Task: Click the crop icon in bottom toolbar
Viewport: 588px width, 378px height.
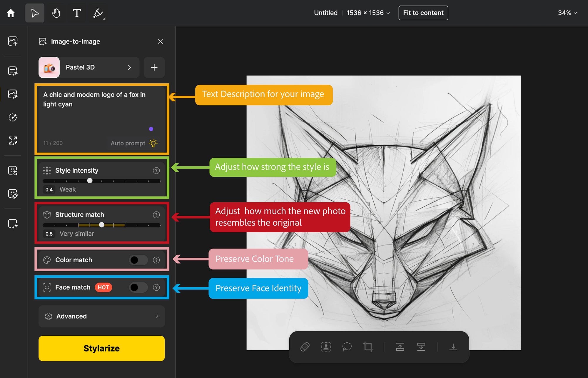Action: point(368,347)
